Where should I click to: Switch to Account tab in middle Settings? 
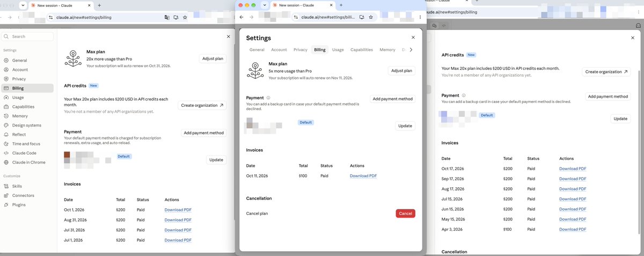(279, 49)
